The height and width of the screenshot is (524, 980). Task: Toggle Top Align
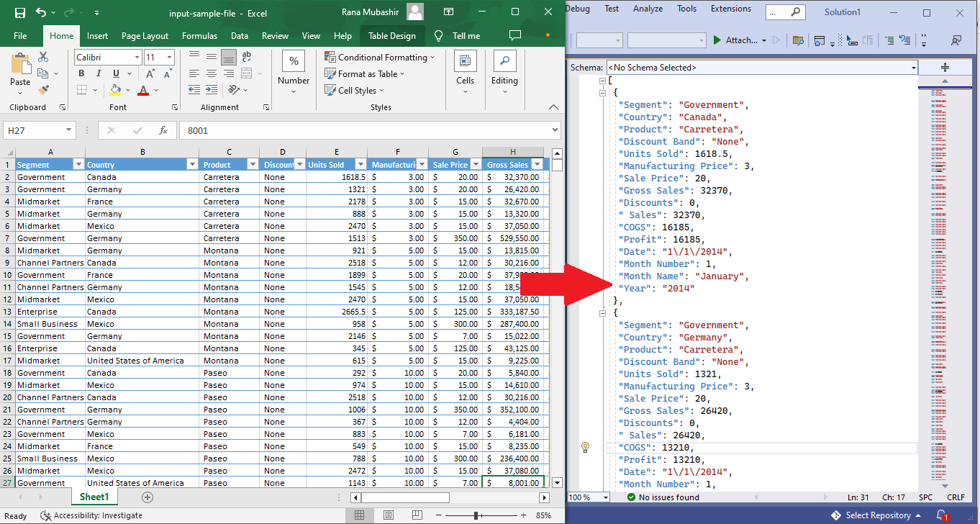pyautogui.click(x=194, y=57)
